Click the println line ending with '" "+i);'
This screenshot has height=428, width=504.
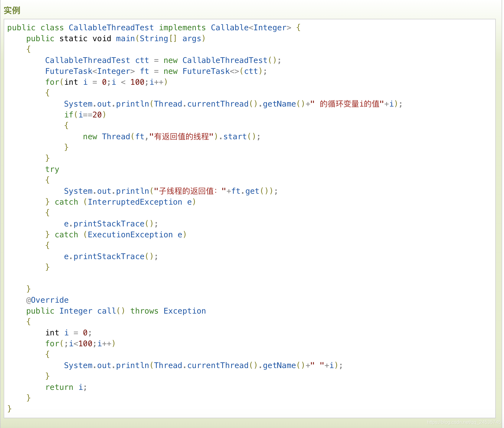pos(203,366)
